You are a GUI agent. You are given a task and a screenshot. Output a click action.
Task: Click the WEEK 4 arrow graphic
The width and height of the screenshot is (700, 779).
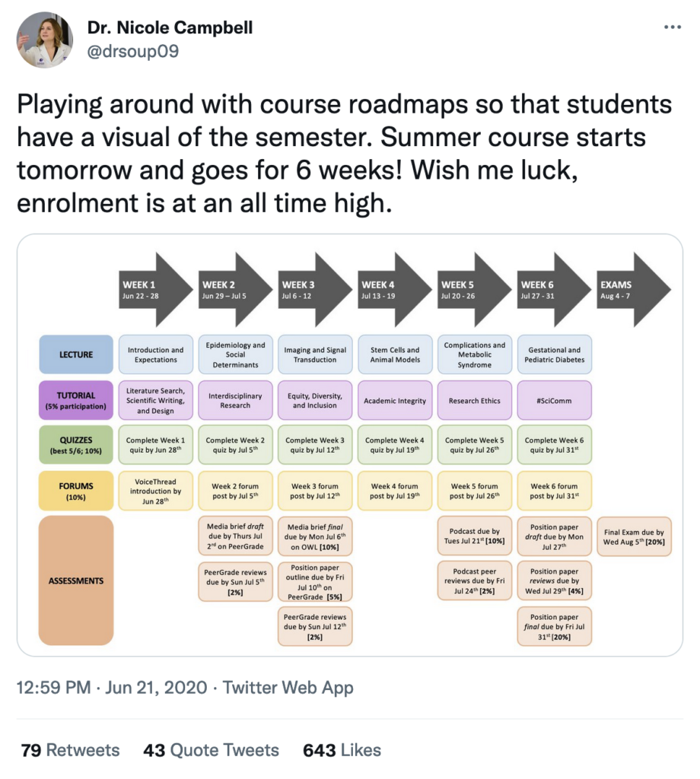395,290
